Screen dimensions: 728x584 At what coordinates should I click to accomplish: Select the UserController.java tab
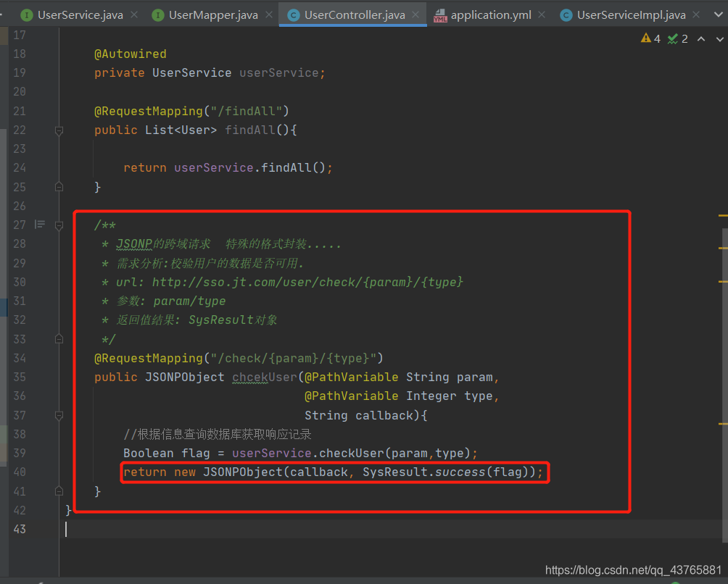355,14
